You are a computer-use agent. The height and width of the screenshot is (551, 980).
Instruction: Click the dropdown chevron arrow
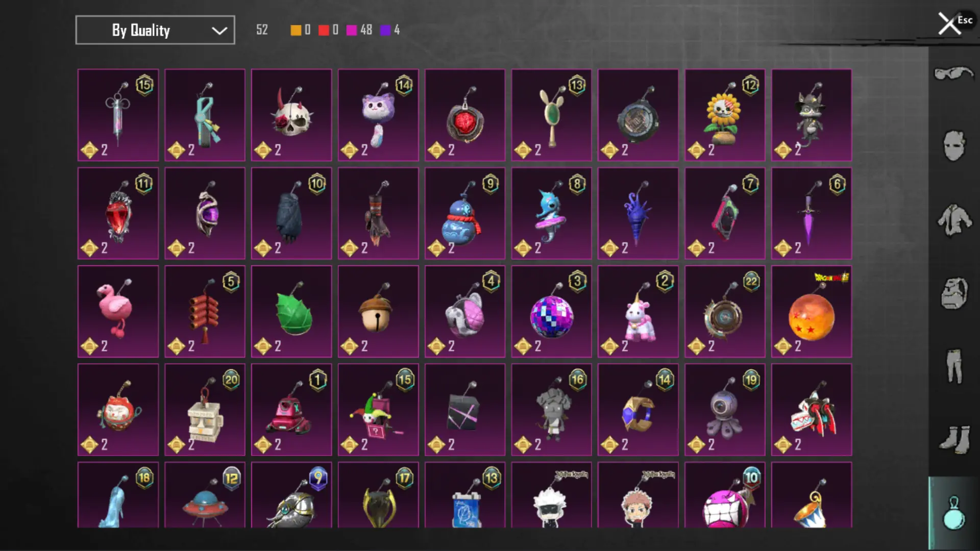[219, 31]
